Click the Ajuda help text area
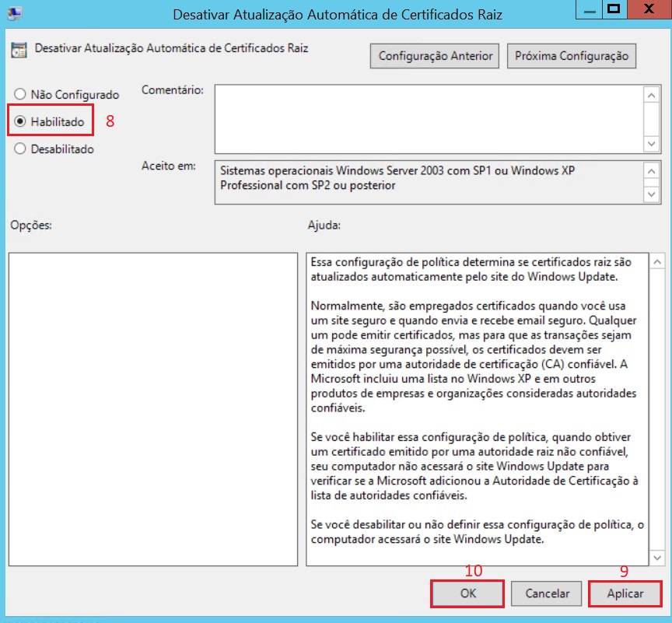Image resolution: width=672 pixels, height=623 pixels. [476, 408]
